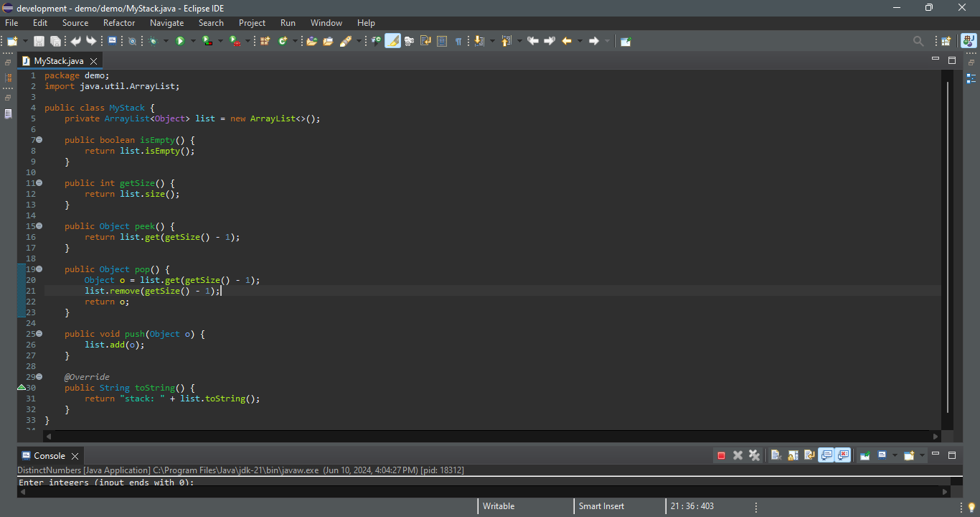
Task: Open the Run button dropdown arrow
Action: (193, 41)
